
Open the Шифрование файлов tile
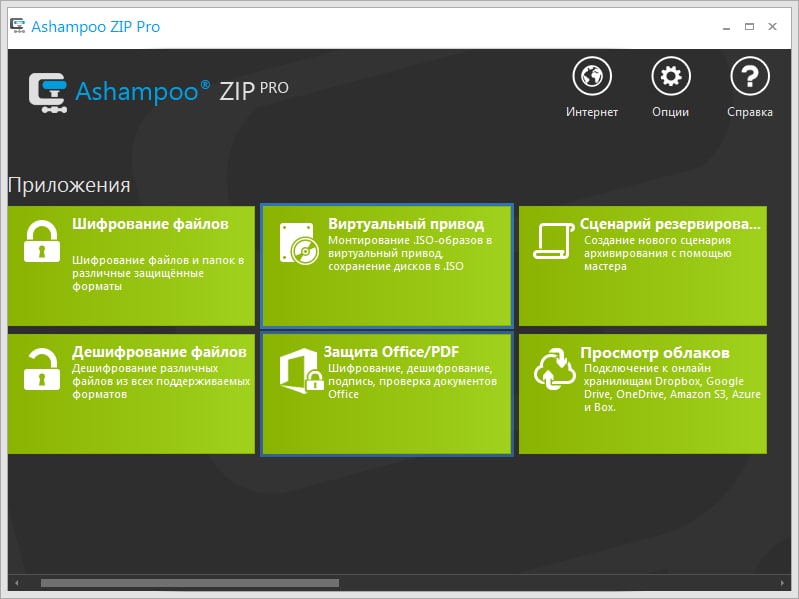pos(131,266)
